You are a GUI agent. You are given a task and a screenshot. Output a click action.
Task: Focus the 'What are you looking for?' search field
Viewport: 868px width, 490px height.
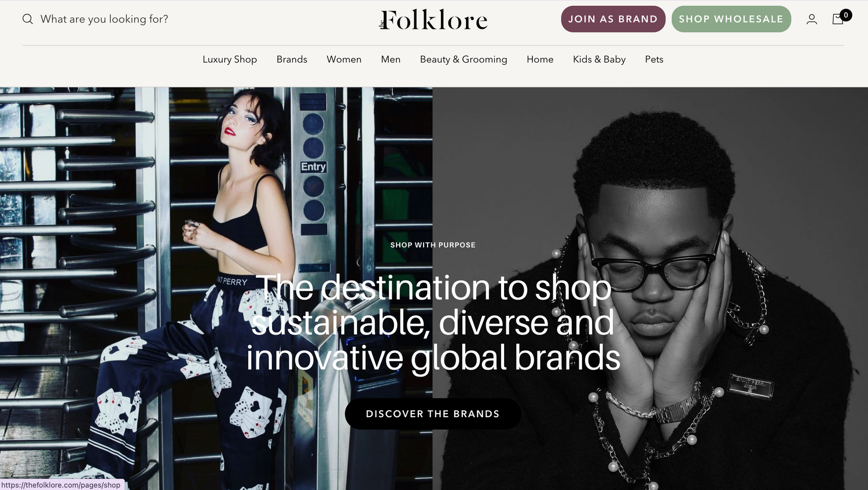click(104, 19)
